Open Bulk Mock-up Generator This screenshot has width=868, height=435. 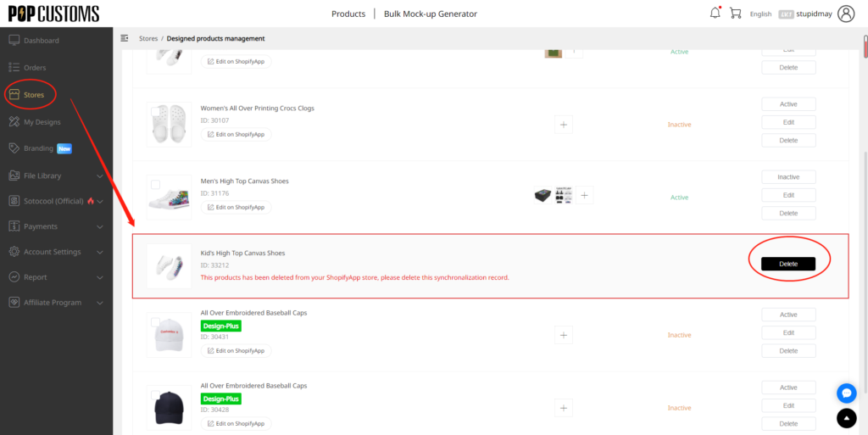pyautogui.click(x=430, y=14)
